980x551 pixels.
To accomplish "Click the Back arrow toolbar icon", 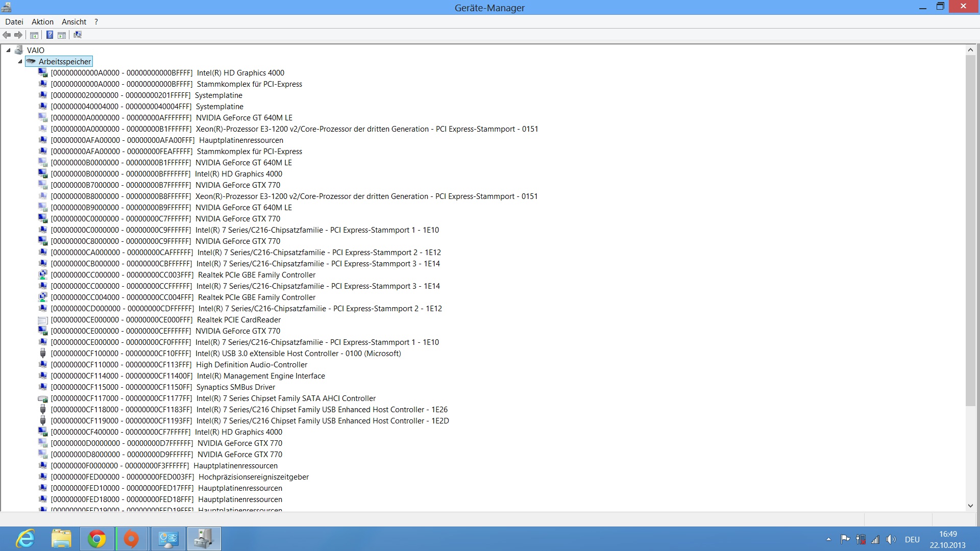I will pyautogui.click(x=7, y=35).
